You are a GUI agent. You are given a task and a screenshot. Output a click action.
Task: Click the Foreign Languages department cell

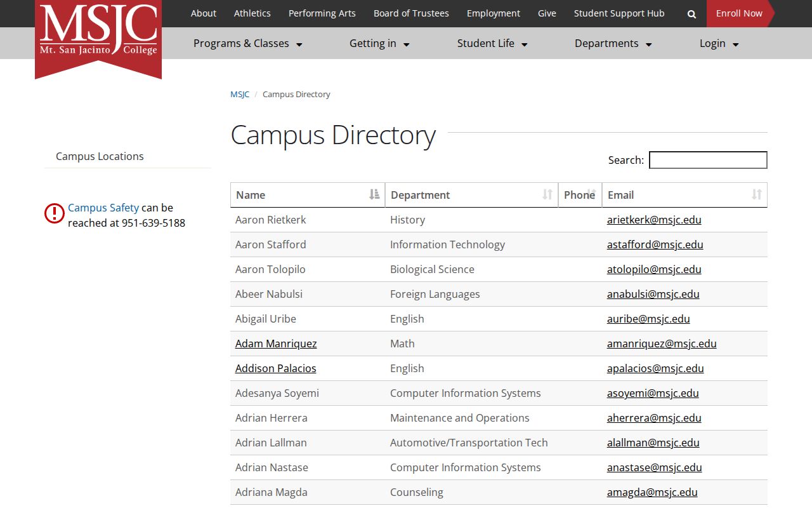(471, 294)
